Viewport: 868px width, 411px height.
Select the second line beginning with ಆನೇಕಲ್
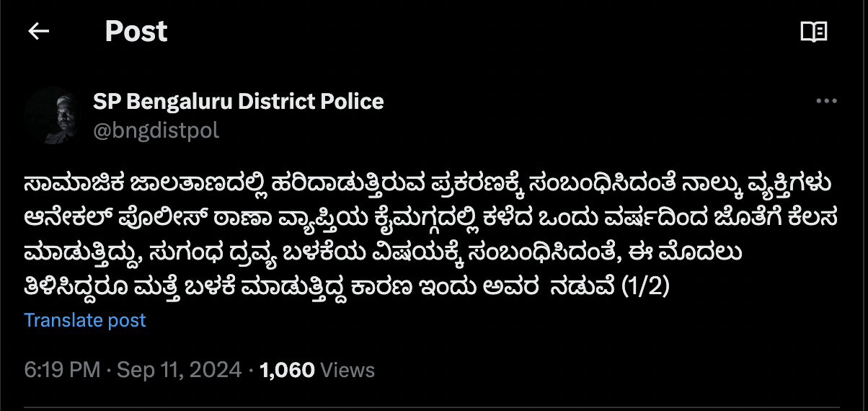click(x=429, y=218)
